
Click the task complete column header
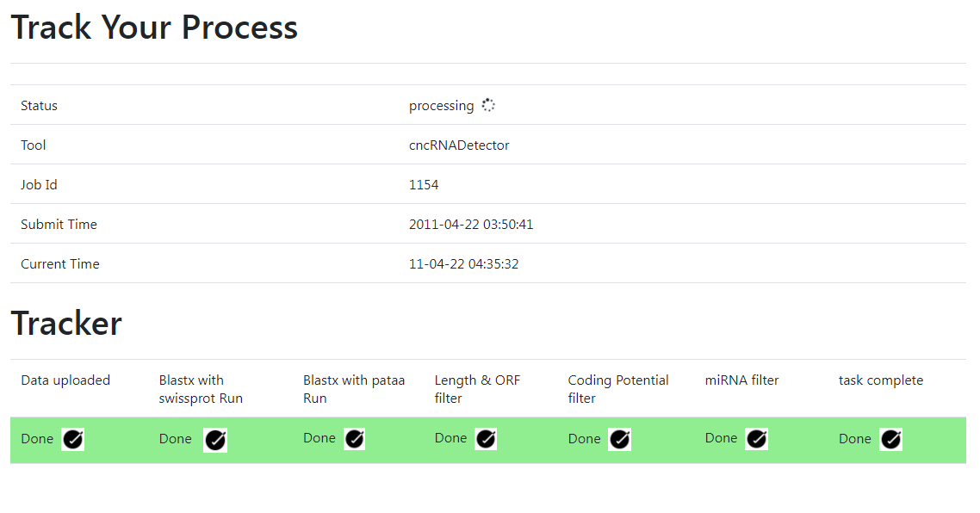[x=881, y=380]
